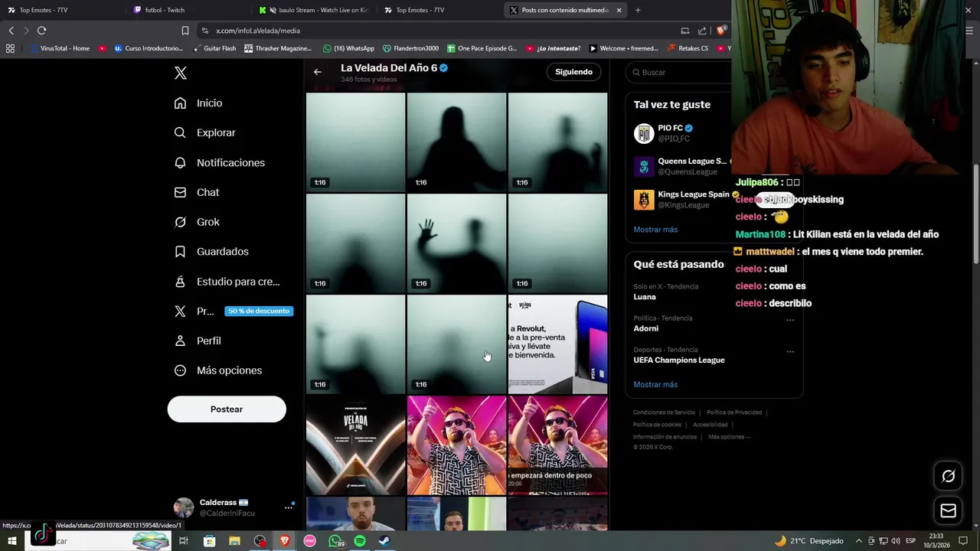The width and height of the screenshot is (980, 551).
Task: Open the Premium item with discount badge
Action: [234, 311]
